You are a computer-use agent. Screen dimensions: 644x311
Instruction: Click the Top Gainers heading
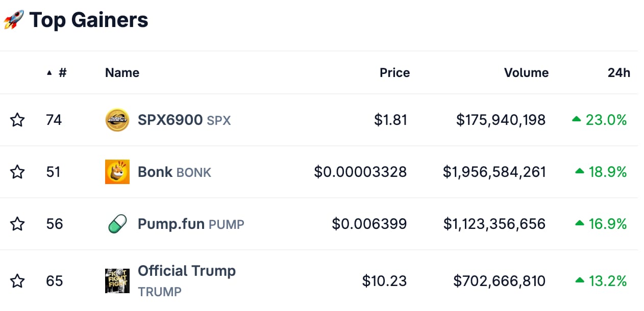coord(89,20)
